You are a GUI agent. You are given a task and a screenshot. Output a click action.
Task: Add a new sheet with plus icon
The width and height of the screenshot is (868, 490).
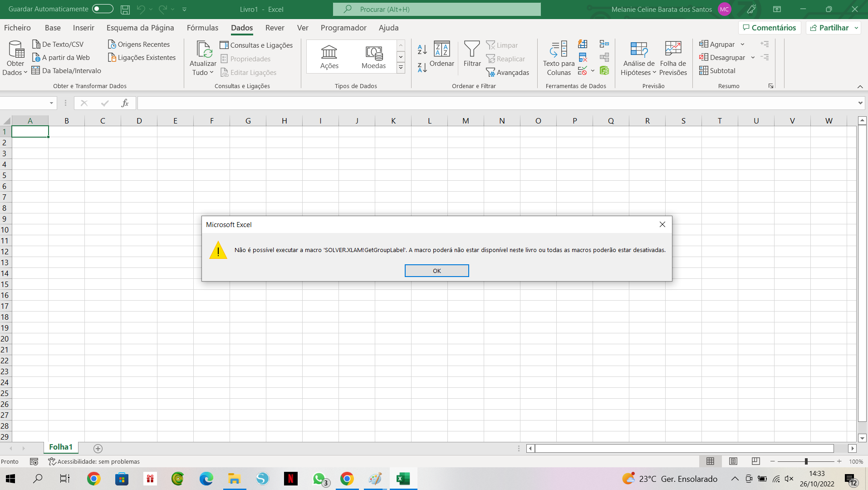[98, 448]
